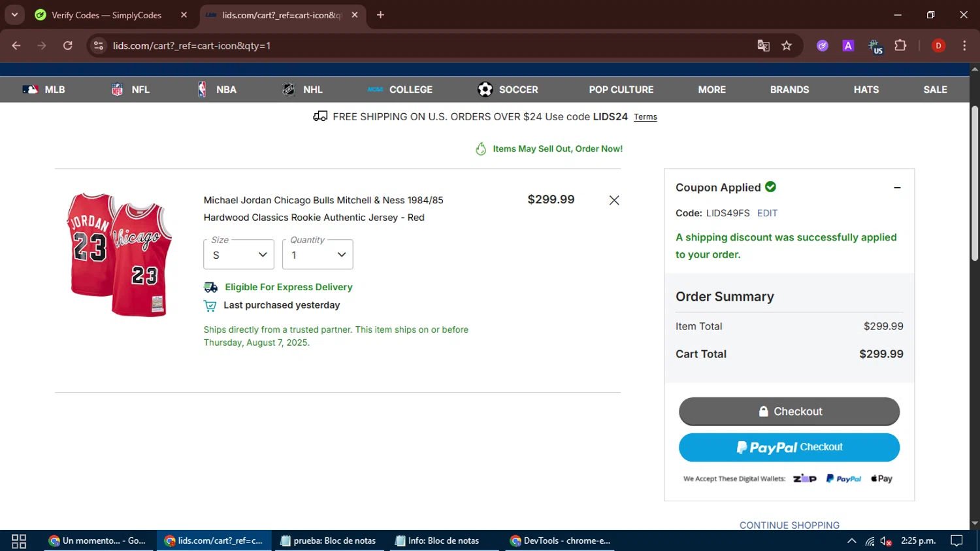Click the muted volume icon in tray
Image resolution: width=980 pixels, height=551 pixels.
click(x=886, y=541)
